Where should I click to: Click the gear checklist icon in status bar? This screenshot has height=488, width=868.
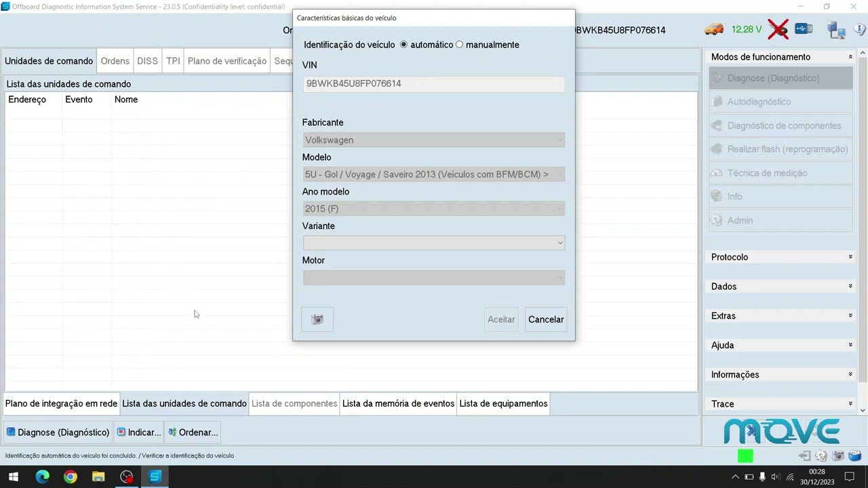tap(821, 456)
